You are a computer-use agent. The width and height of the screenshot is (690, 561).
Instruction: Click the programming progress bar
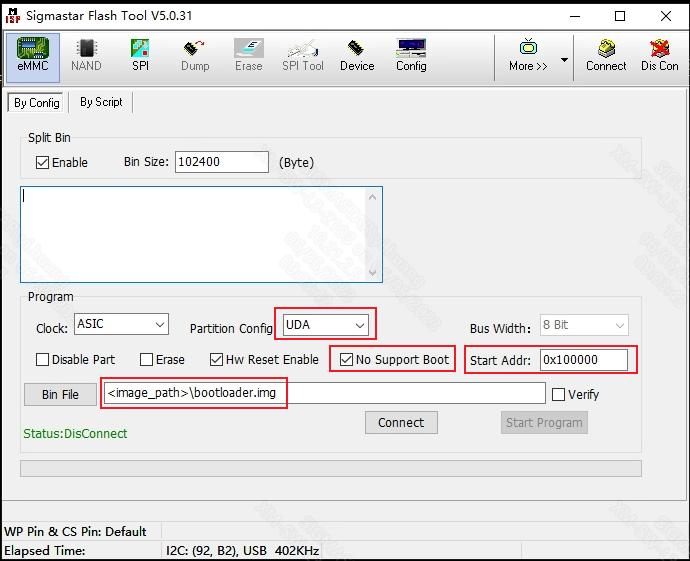(x=331, y=468)
